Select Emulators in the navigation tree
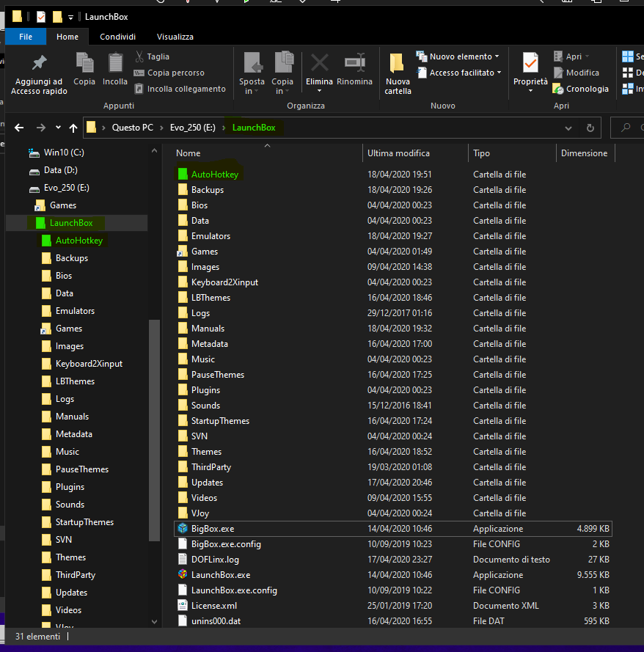Viewport: 644px width, 652px height. [x=75, y=311]
